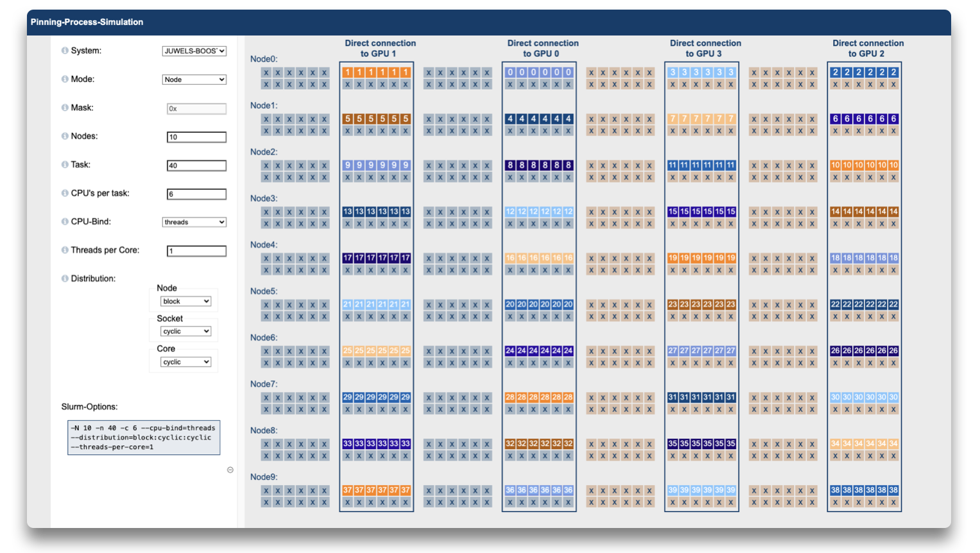This screenshot has width=980, height=553.
Task: Open the Mode dropdown set to Node
Action: coord(194,80)
